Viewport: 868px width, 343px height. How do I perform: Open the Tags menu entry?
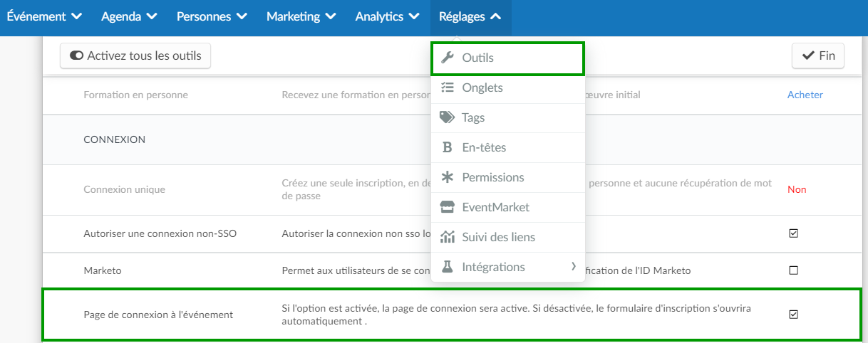pos(508,117)
